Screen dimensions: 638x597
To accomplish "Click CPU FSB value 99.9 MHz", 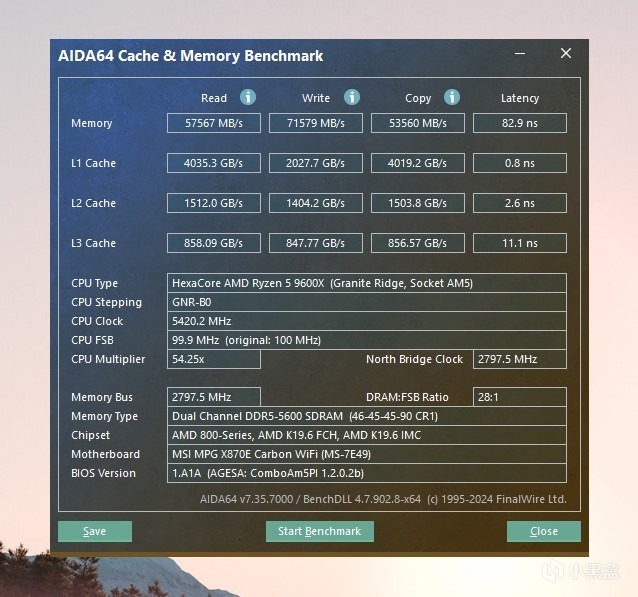I will click(367, 340).
